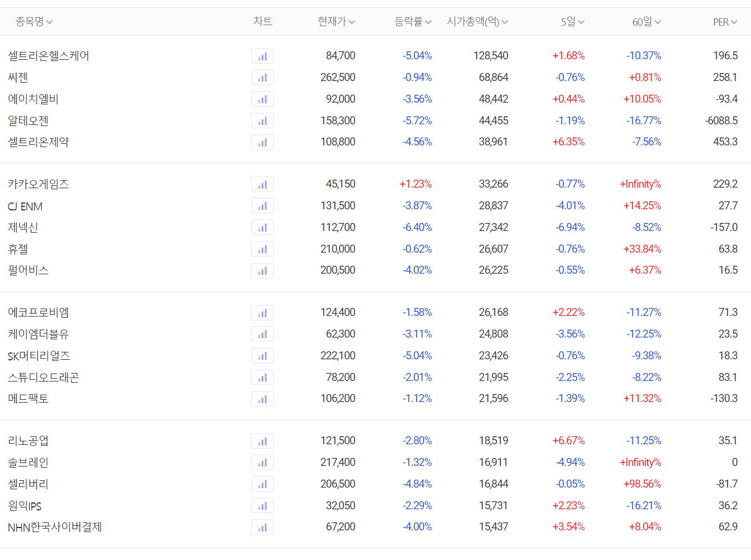Open chart icon for 케이엠더블유
Viewport: 751px width, 560px height.
tap(263, 334)
